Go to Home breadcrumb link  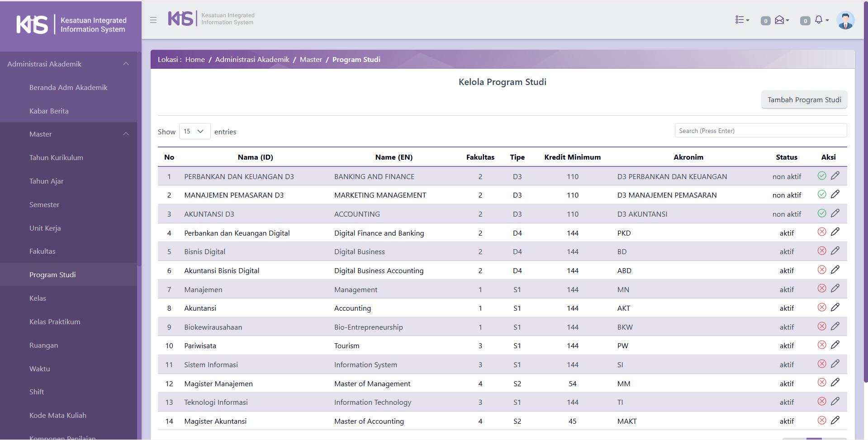(x=195, y=59)
